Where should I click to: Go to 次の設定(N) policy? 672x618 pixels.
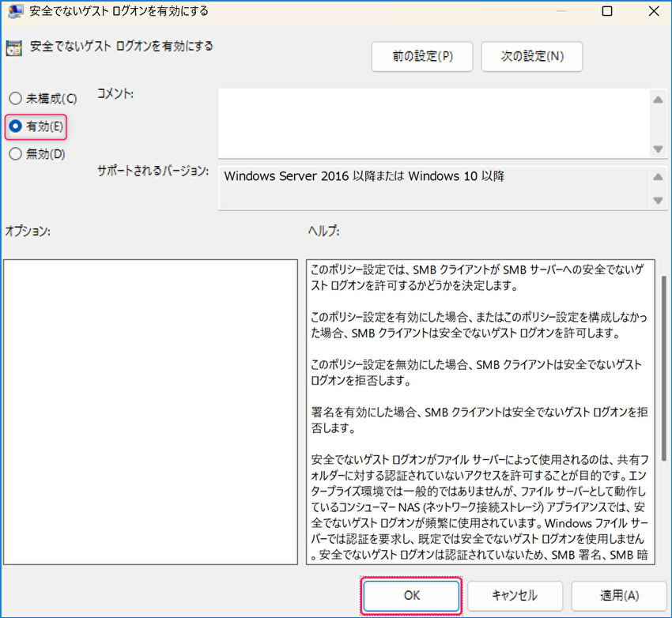tap(532, 56)
